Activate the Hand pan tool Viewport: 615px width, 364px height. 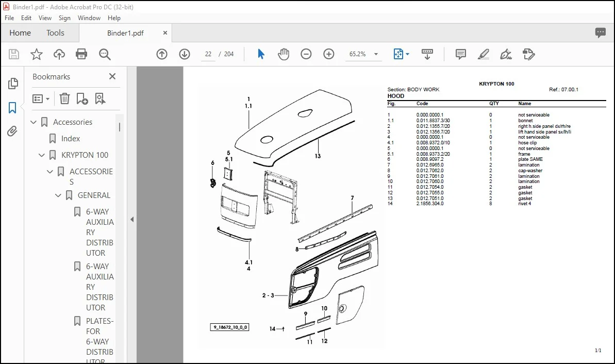283,54
